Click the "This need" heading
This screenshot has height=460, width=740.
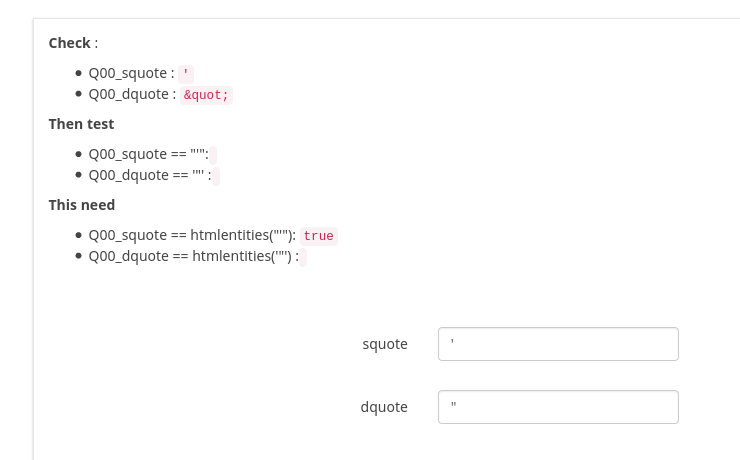[82, 205]
